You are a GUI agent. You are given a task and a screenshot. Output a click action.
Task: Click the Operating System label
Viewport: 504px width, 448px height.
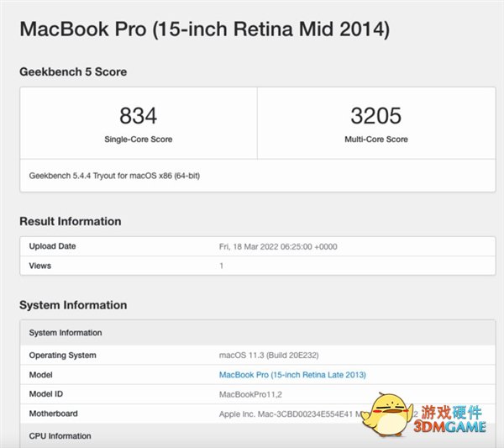(x=62, y=356)
